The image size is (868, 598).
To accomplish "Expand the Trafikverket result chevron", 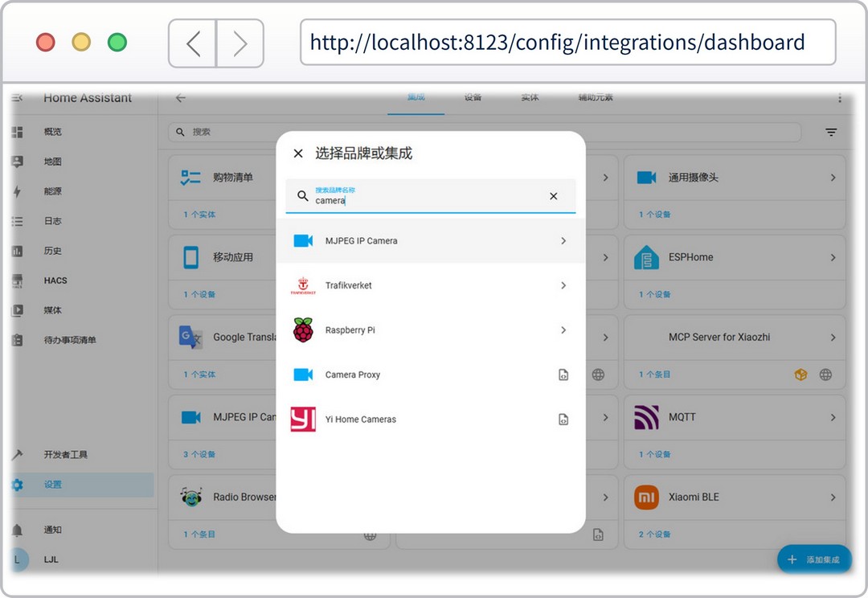I will (x=563, y=285).
